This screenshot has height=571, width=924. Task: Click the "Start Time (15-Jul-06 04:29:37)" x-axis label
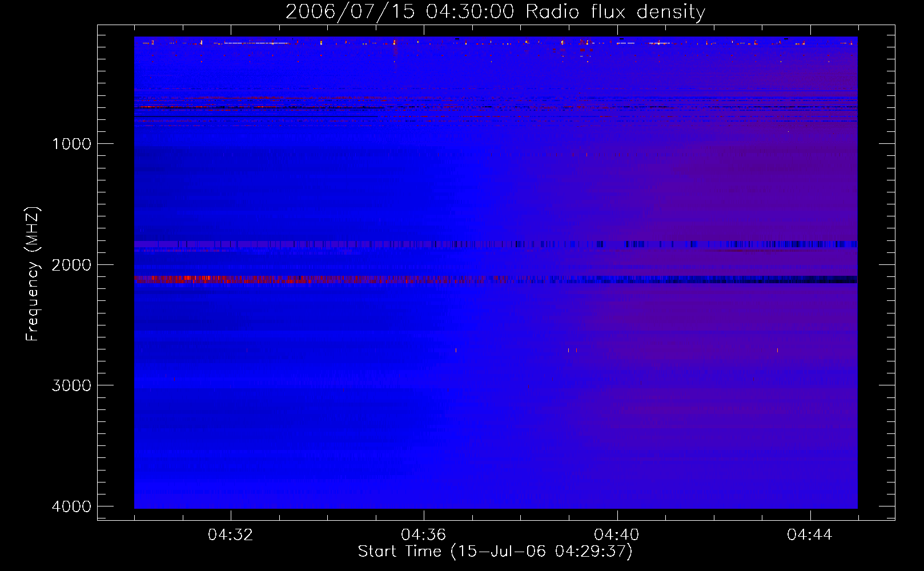point(495,552)
